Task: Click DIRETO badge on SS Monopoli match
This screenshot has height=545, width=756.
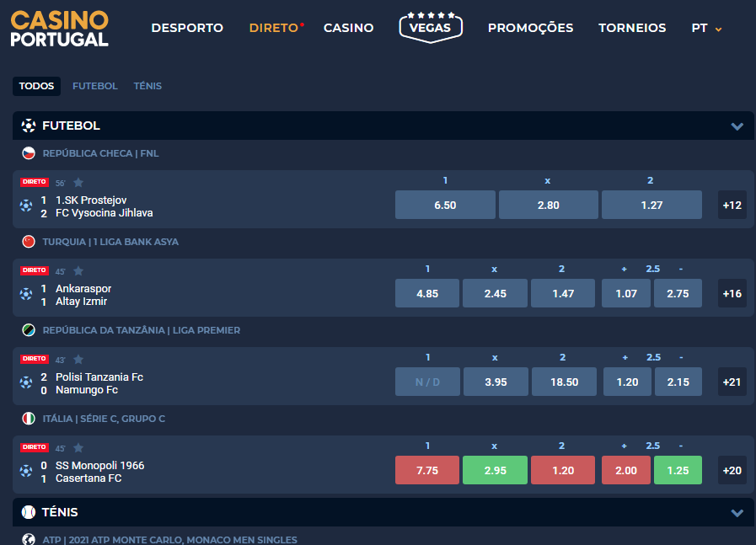Action: (x=35, y=447)
